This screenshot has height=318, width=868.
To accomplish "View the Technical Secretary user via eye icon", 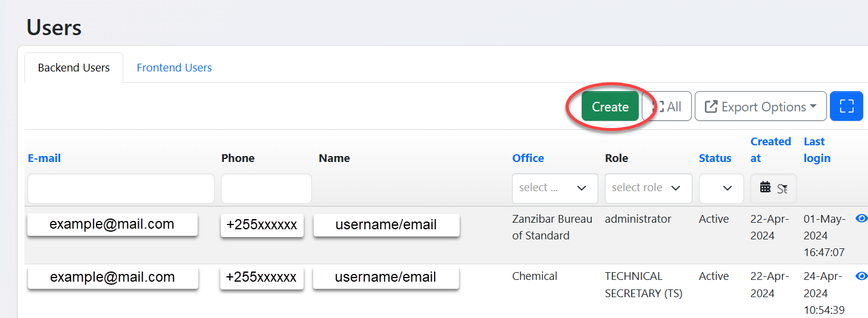I will [861, 276].
